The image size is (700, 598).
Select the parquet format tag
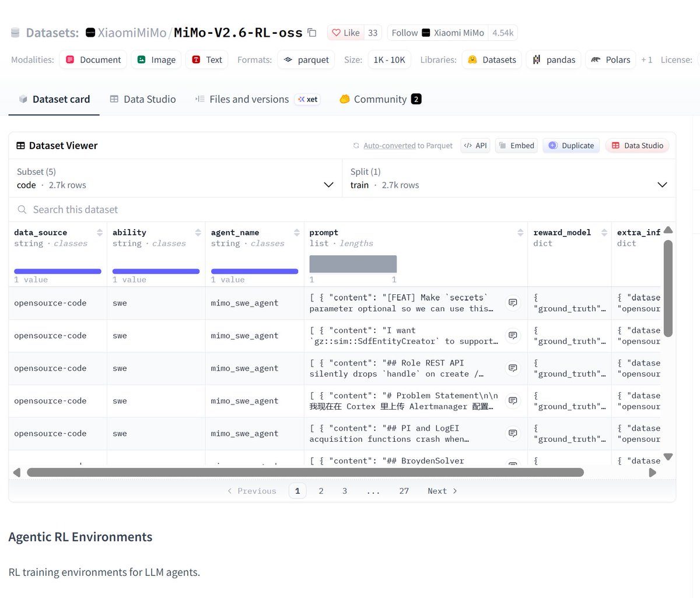coord(306,59)
